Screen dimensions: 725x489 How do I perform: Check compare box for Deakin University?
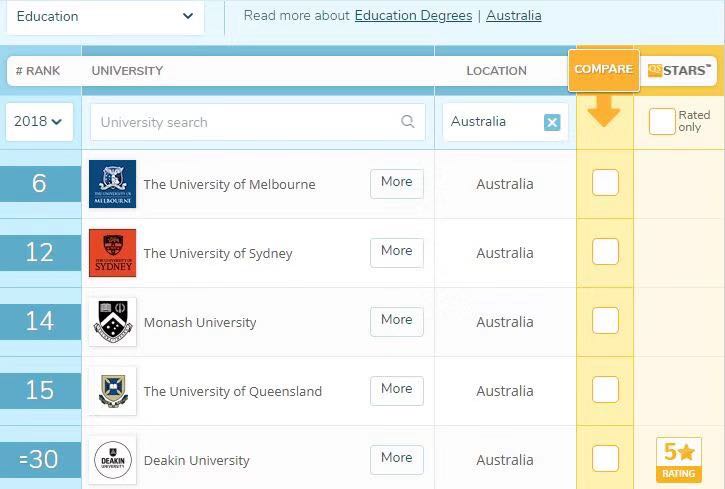[605, 459]
